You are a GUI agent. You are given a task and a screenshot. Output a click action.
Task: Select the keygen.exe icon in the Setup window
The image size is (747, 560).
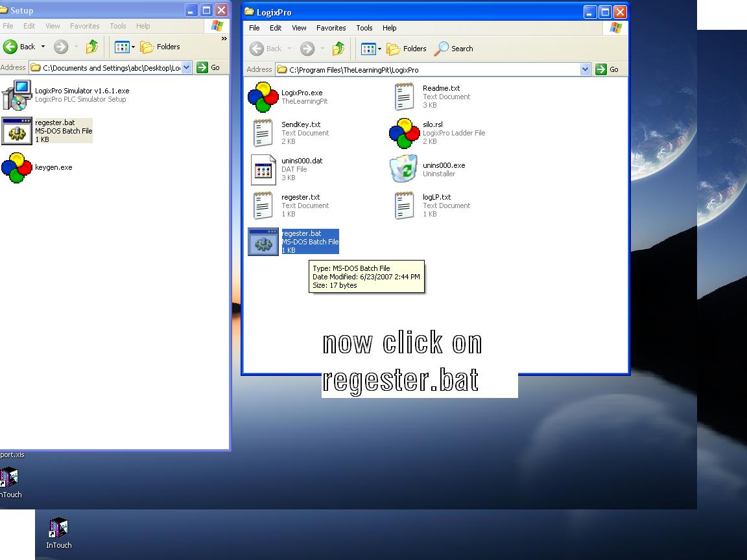17,168
